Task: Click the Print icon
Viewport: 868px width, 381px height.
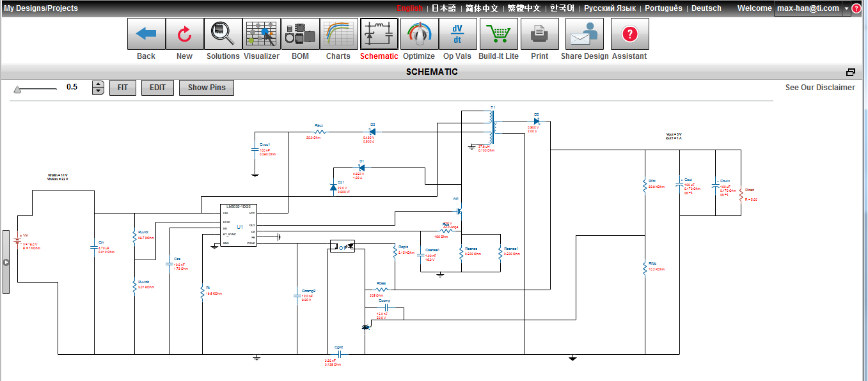Action: (x=540, y=34)
